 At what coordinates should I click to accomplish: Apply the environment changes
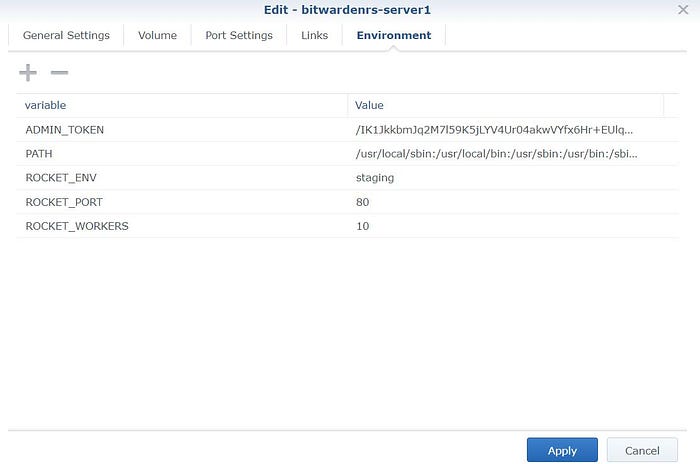pyautogui.click(x=562, y=450)
